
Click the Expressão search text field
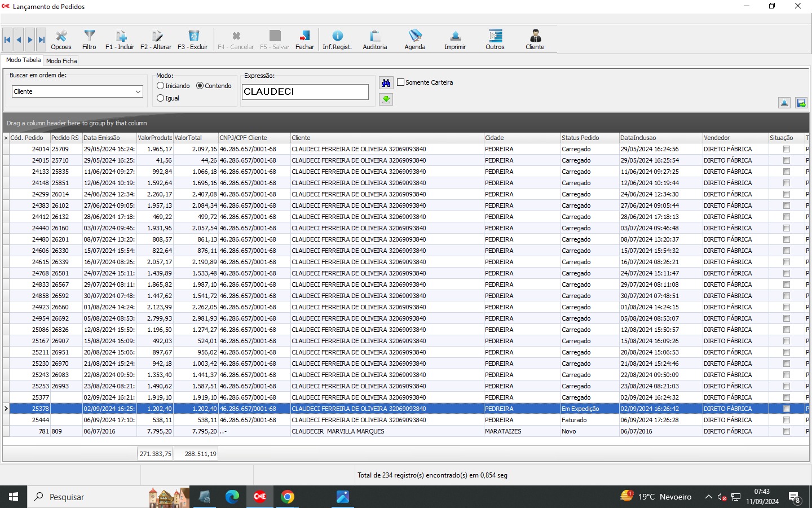[x=305, y=92]
